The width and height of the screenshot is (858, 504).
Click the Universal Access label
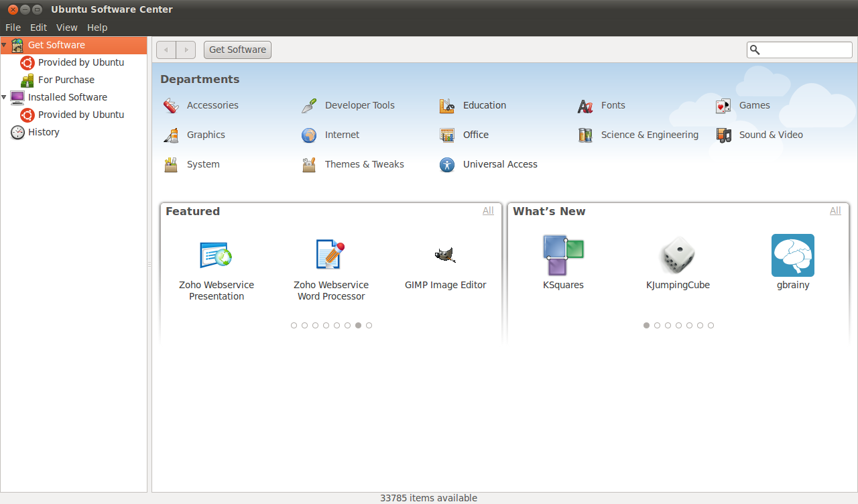pos(500,164)
